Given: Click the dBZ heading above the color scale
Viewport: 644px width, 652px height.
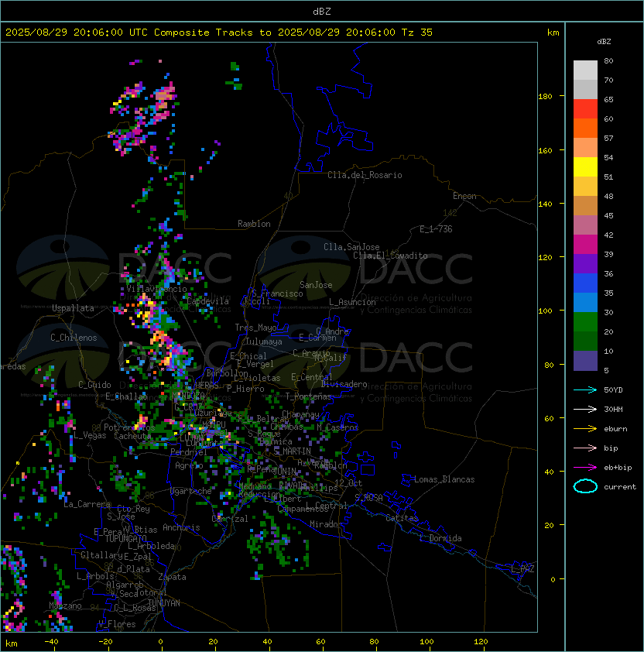Looking at the screenshot, I should click(x=604, y=42).
